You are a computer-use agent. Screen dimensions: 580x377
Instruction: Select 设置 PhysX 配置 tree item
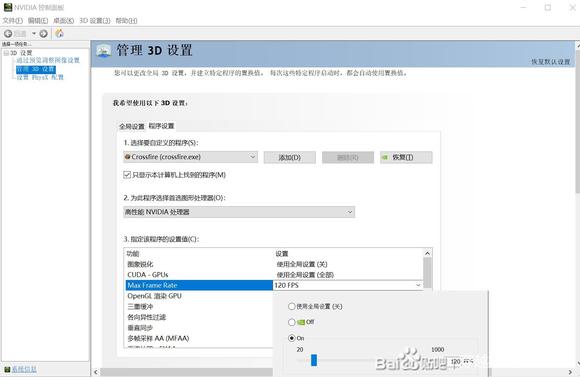coord(40,77)
